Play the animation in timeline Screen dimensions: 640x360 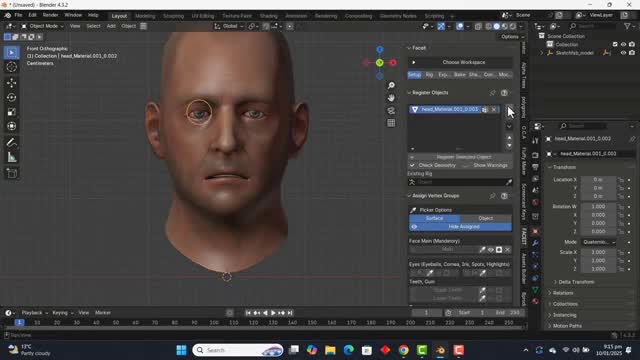[273, 313]
